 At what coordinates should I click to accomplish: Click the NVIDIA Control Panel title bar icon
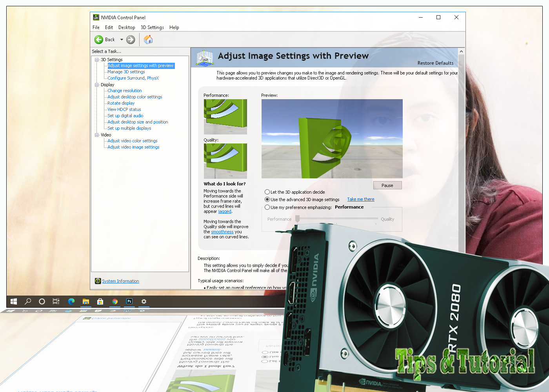(96, 17)
